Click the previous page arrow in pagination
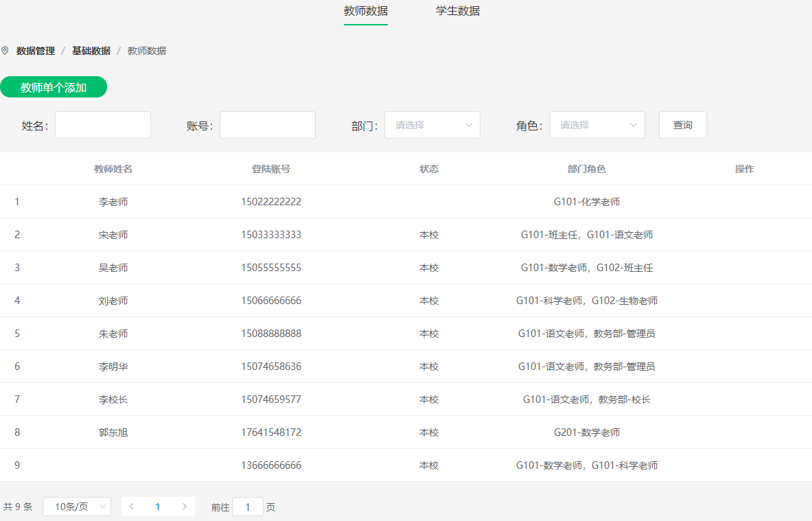Viewport: 812px width, 521px height. [x=131, y=505]
